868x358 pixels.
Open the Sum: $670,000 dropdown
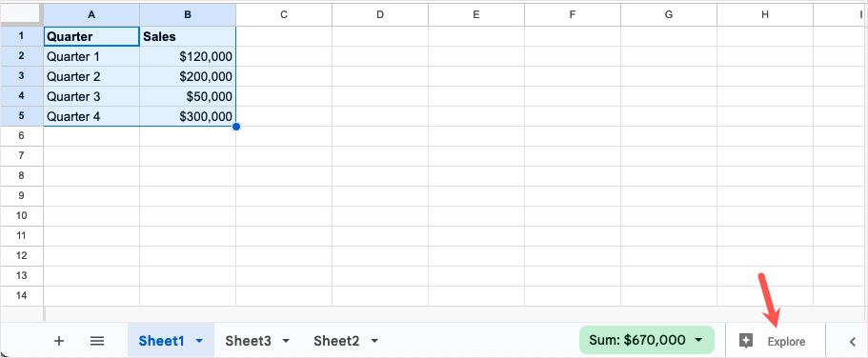(646, 340)
